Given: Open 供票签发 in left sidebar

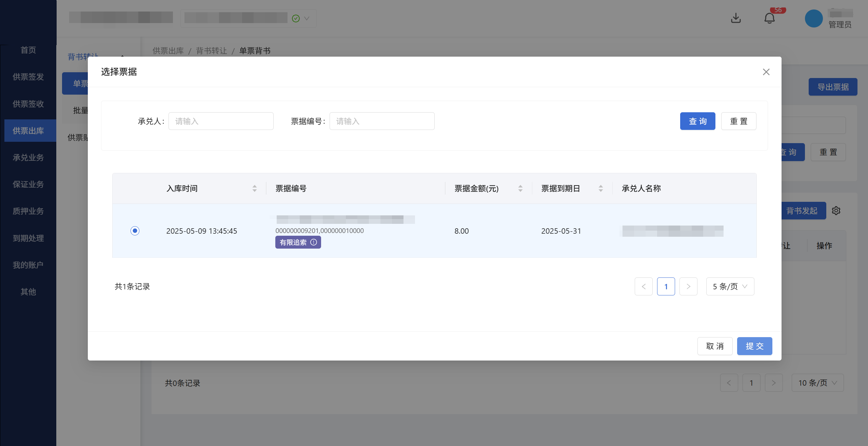Looking at the screenshot, I should click(28, 77).
